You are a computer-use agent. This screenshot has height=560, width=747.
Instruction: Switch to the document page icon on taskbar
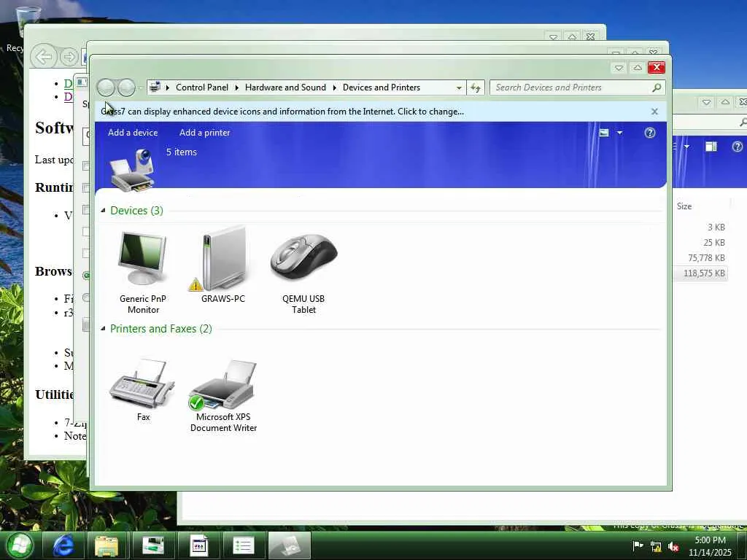(x=198, y=545)
